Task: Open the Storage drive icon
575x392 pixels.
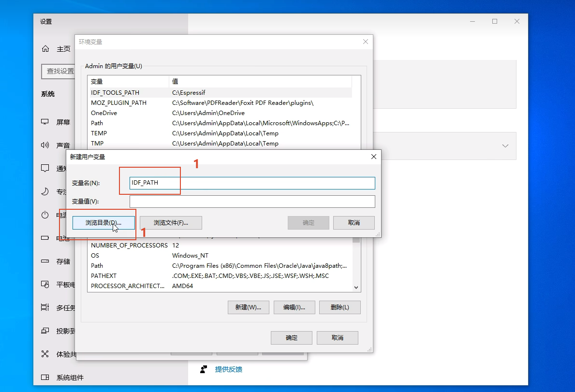Action: (45, 261)
